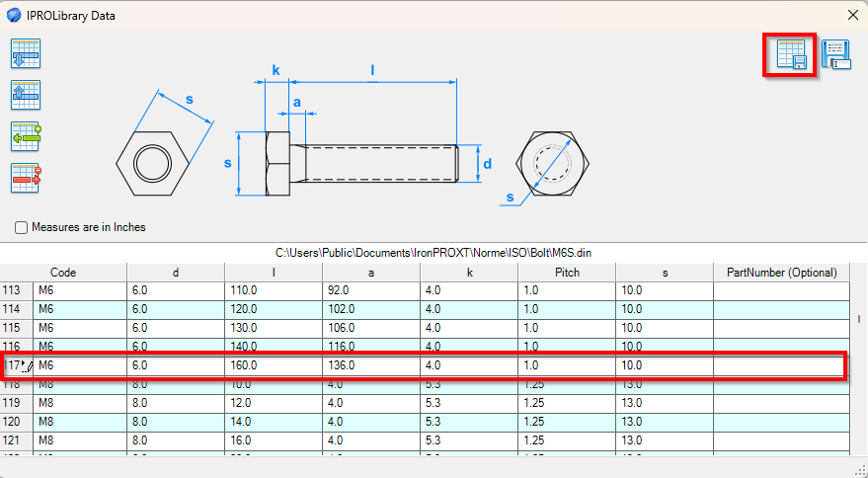Click the IPROLibrary globe icon in title bar
The width and height of the screenshot is (868, 478).
point(13,15)
